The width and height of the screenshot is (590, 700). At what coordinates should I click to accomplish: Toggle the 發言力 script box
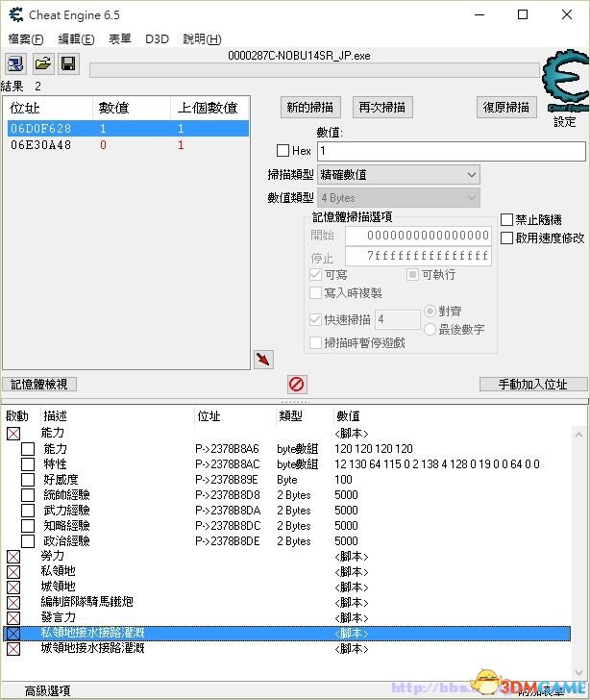tap(13, 618)
